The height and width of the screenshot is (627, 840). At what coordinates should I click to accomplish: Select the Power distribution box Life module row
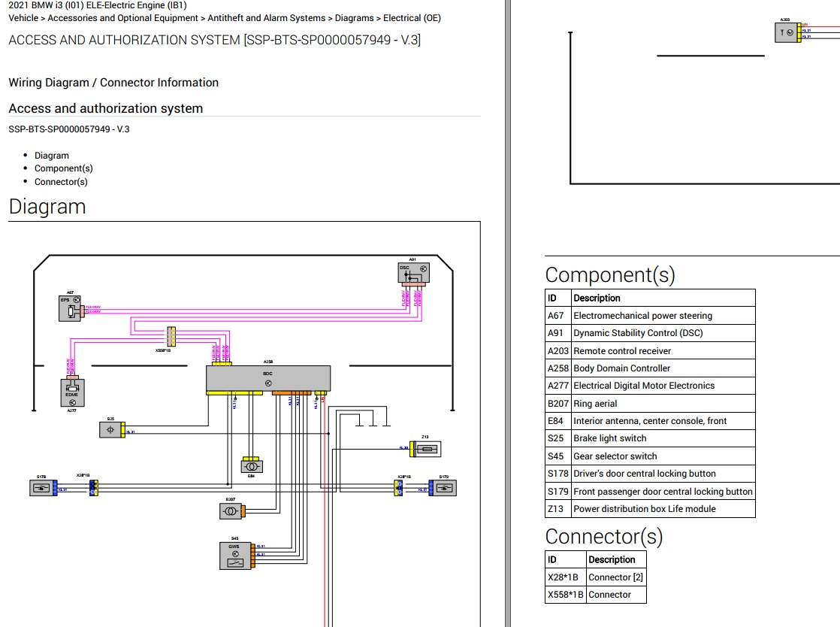coord(650,508)
